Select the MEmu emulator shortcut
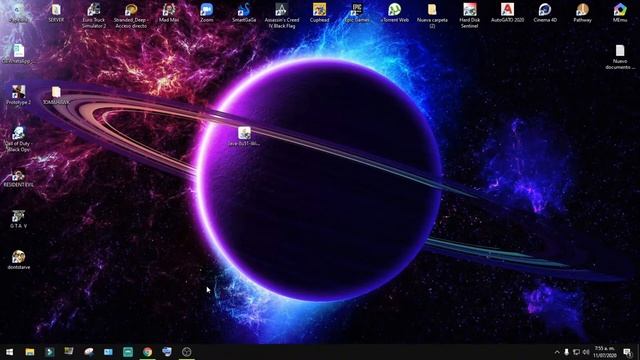 click(620, 13)
